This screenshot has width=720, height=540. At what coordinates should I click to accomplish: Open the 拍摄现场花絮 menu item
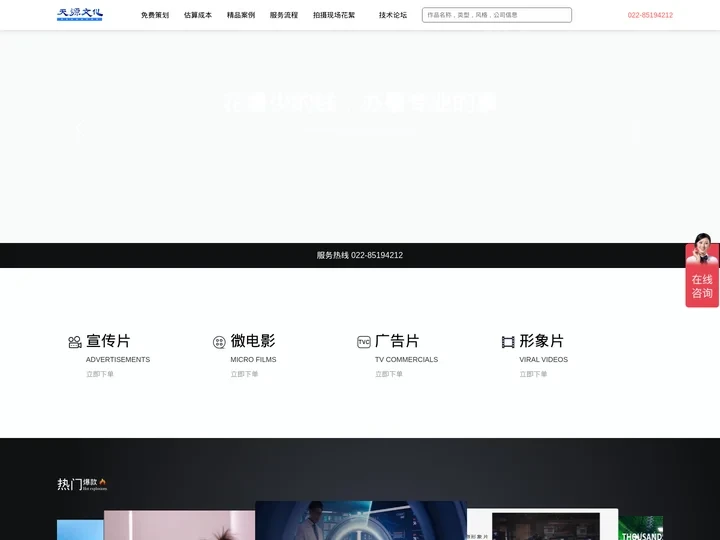(334, 15)
